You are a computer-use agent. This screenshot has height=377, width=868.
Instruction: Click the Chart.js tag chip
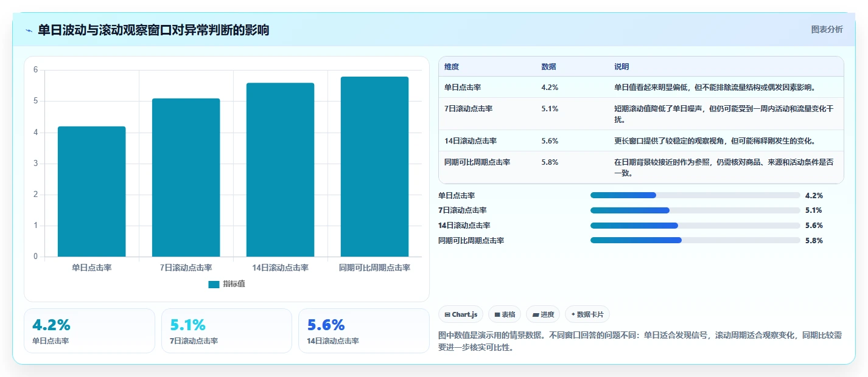pos(461,314)
